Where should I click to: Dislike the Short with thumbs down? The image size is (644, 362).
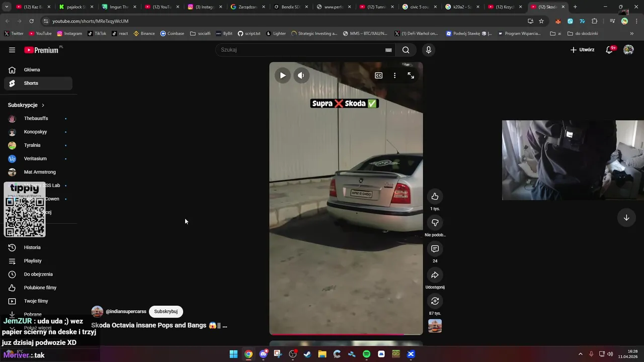[435, 223]
